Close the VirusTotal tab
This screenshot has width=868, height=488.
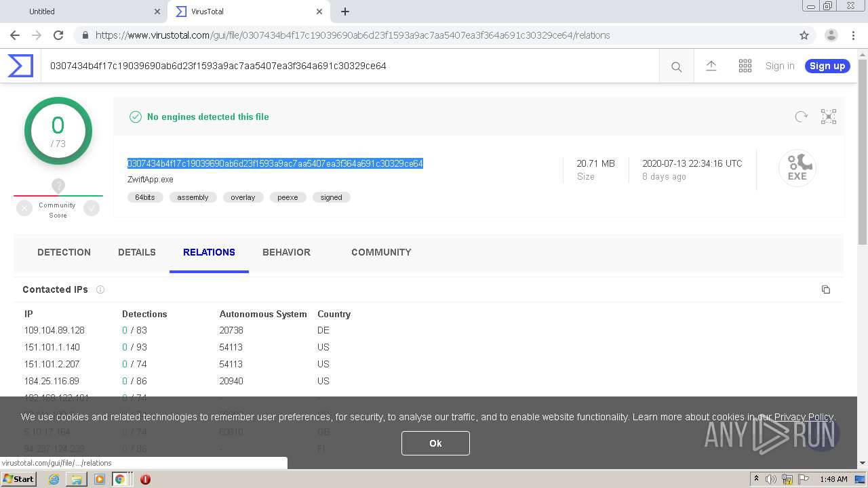pos(319,12)
